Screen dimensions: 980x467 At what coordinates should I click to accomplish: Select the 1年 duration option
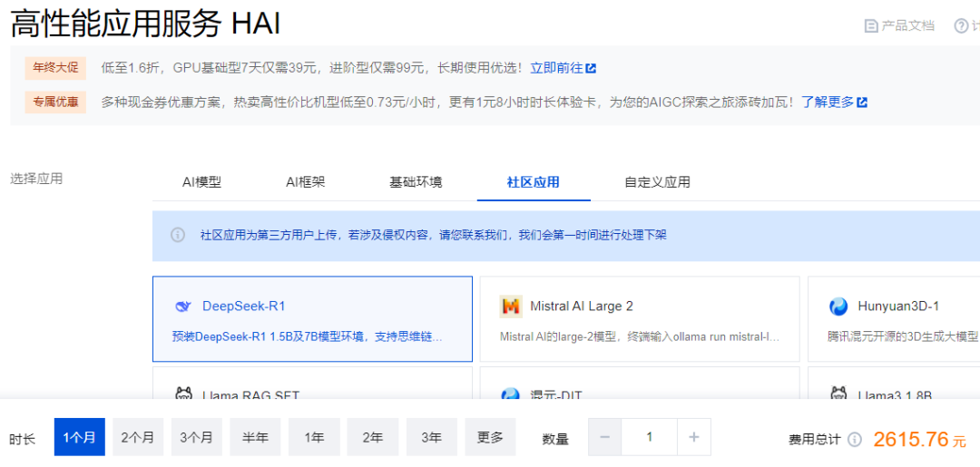pyautogui.click(x=314, y=437)
